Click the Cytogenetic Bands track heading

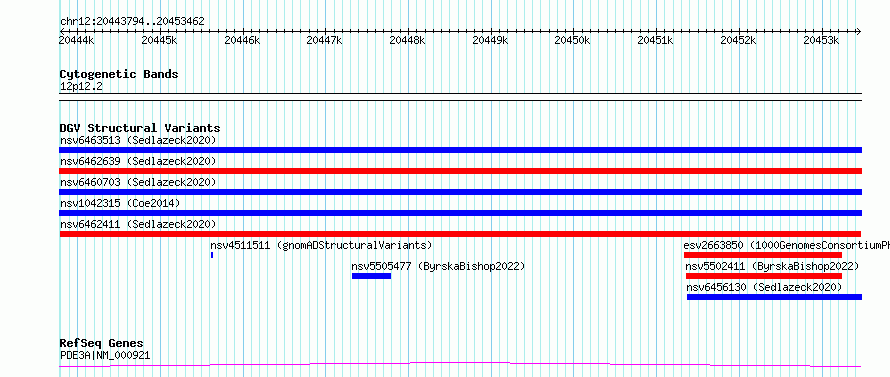tap(119, 74)
